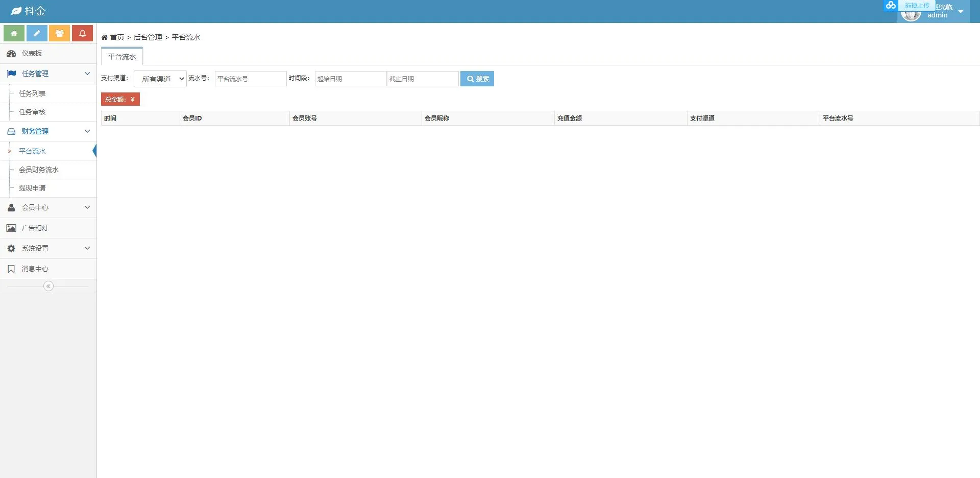The image size is (980, 478).
Task: Click the 拖拽上传 upload button
Action: 917,5
